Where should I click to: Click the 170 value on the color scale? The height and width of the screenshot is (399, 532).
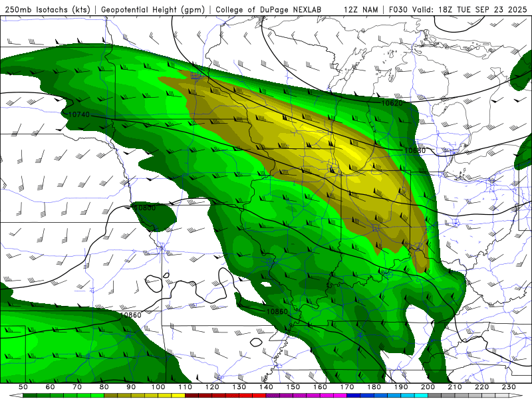(347, 387)
